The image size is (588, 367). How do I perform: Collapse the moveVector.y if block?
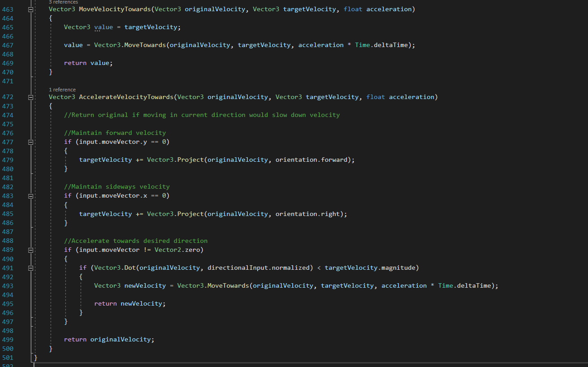tap(30, 142)
